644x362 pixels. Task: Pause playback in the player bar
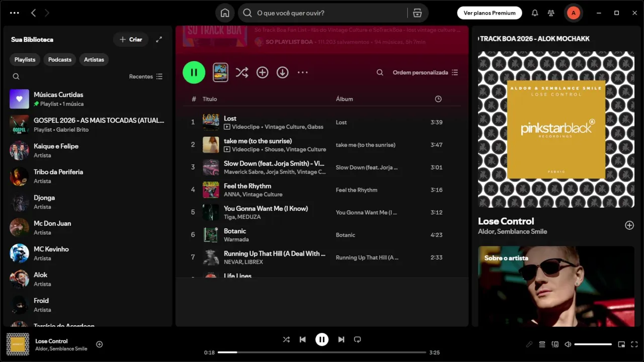click(x=322, y=339)
